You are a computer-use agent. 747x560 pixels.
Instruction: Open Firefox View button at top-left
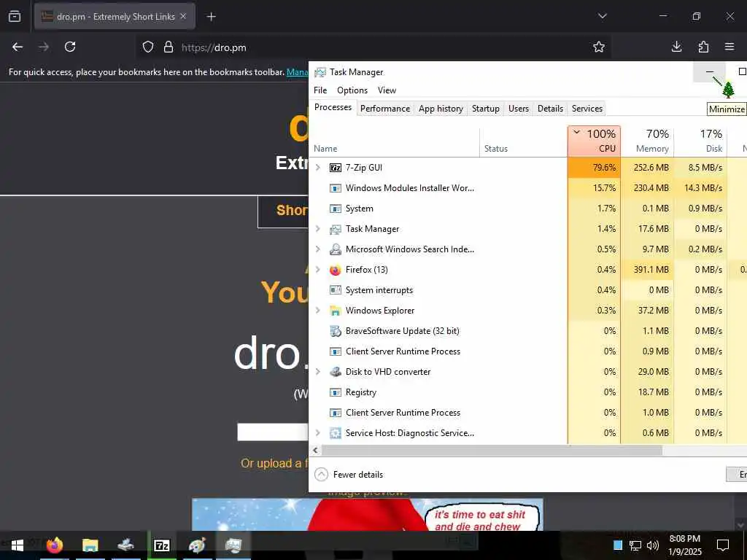point(15,17)
